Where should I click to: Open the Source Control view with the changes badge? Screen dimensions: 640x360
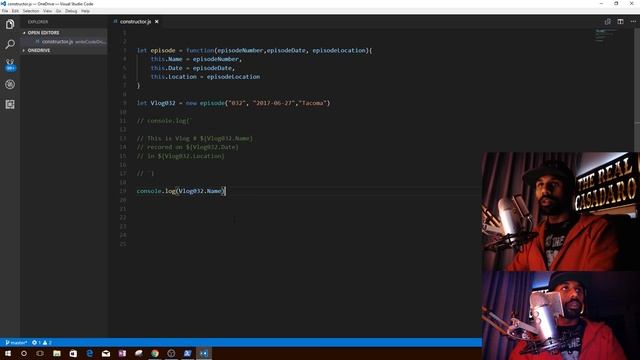point(10,64)
